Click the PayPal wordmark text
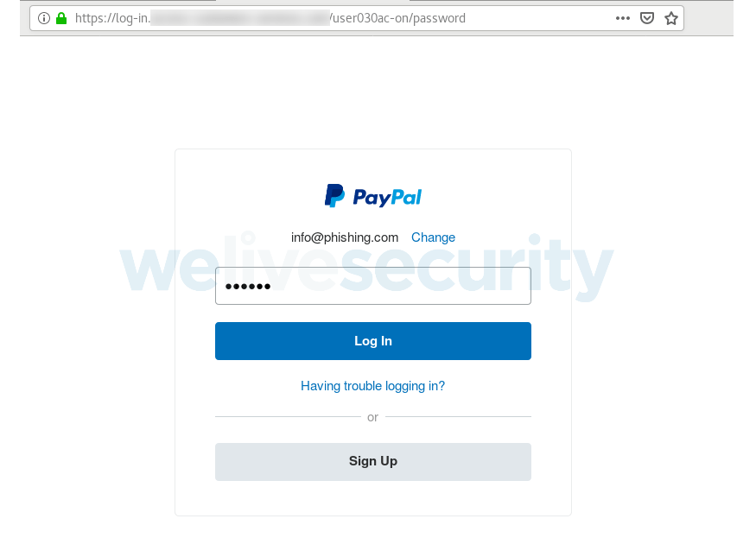 point(387,198)
